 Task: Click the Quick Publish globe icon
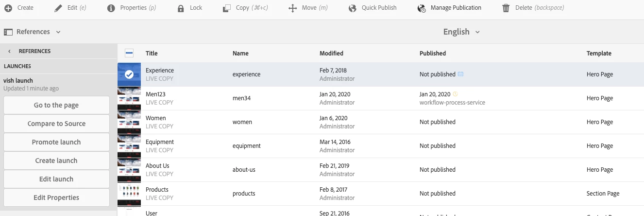coord(353,8)
